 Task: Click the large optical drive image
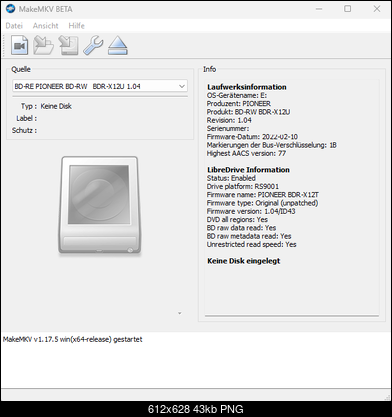pyautogui.click(x=99, y=205)
